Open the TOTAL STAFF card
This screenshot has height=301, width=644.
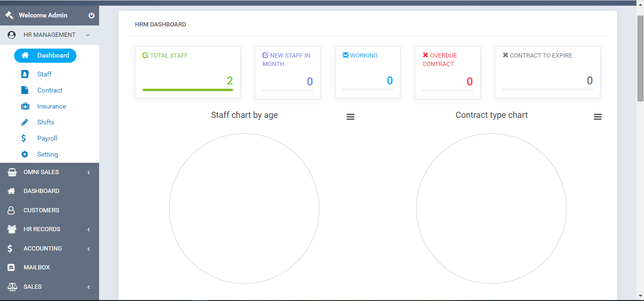pos(187,72)
